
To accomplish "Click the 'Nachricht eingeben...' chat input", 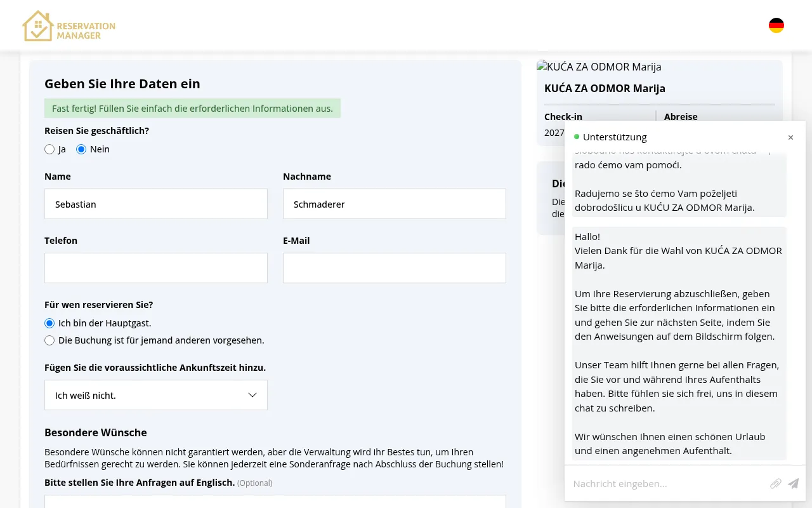I will click(x=667, y=484).
